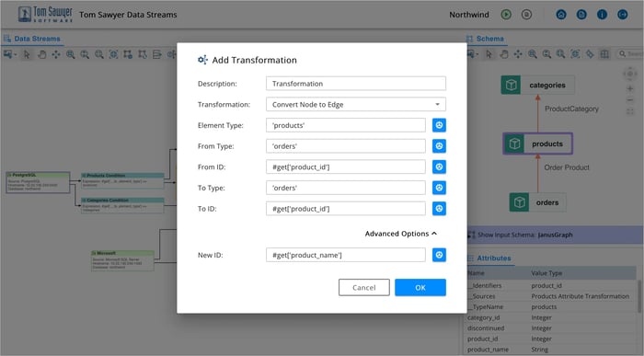Open expression editor for From ID field
644x356 pixels.
tap(439, 167)
